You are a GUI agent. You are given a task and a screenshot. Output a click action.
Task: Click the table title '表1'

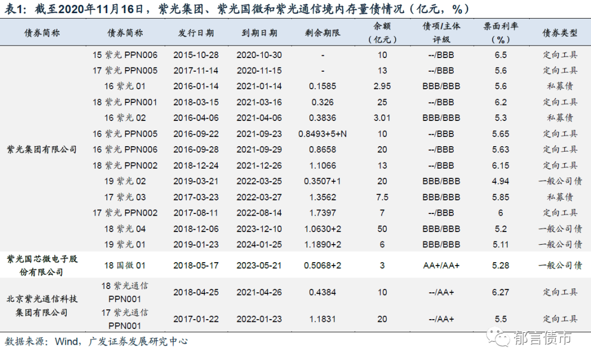tap(15, 9)
